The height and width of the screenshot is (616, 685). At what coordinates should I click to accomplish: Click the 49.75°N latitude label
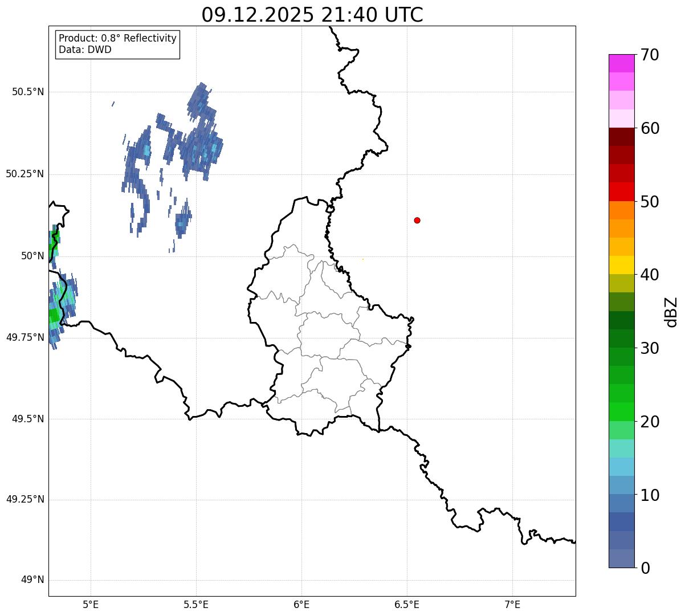point(25,337)
